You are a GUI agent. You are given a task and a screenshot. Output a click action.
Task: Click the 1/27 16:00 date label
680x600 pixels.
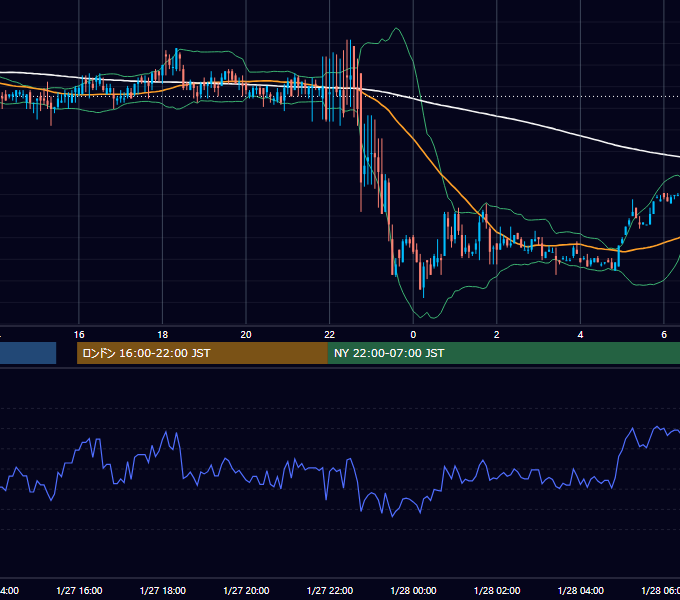click(79, 590)
